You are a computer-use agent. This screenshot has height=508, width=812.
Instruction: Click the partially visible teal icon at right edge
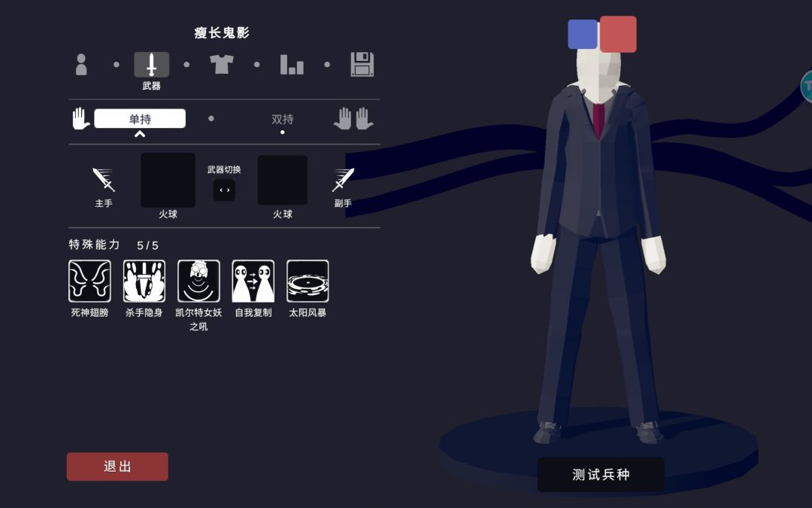tap(807, 86)
